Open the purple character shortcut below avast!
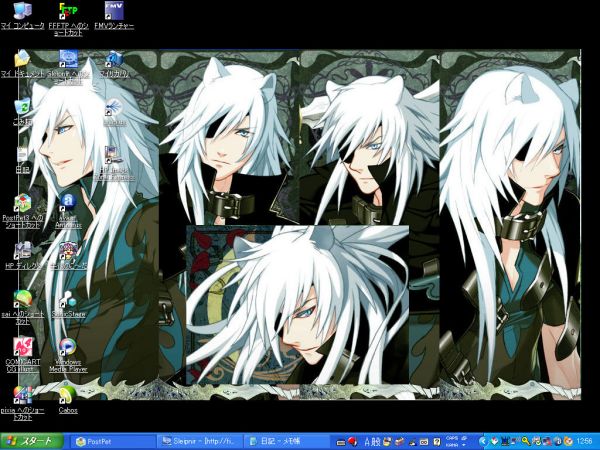 coord(68,251)
